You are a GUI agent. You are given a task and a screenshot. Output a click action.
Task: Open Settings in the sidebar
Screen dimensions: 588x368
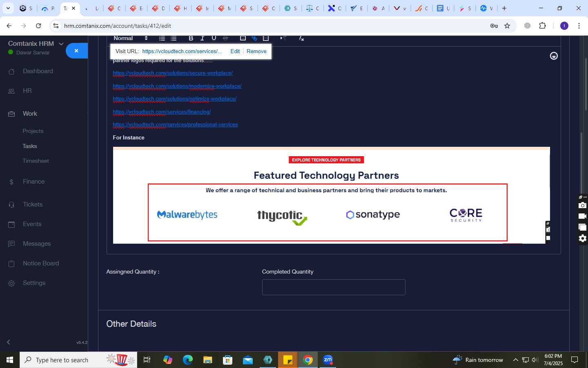point(34,283)
